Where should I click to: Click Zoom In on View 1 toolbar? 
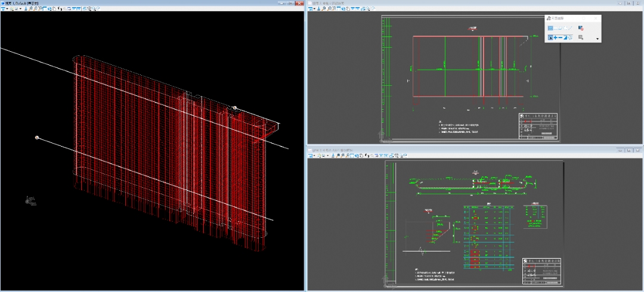click(x=31, y=10)
